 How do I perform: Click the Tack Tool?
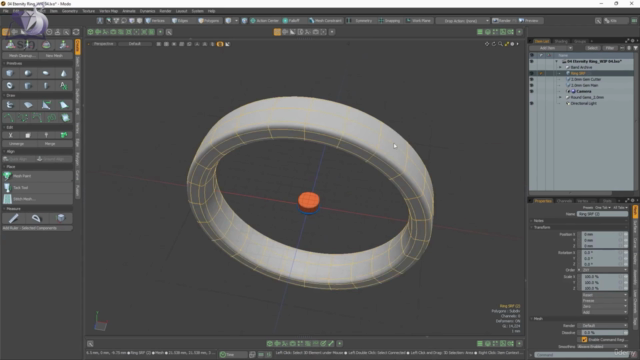[x=38, y=187]
